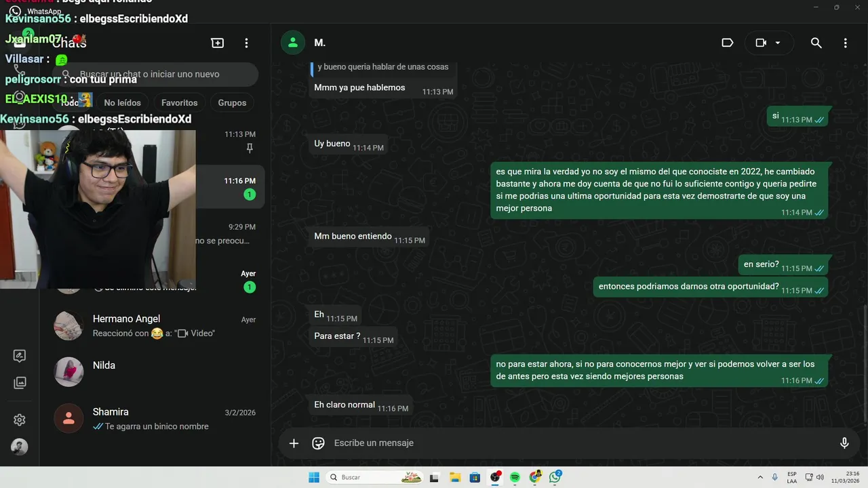Image resolution: width=868 pixels, height=488 pixels.
Task: Click Hermano Angel's profile picture
Action: 68,326
